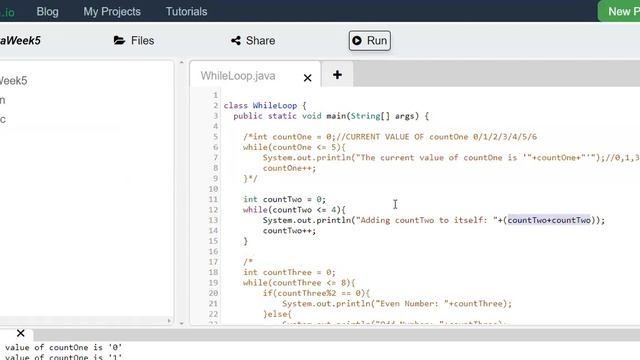Image resolution: width=640 pixels, height=360 pixels.
Task: Open the Files panel
Action: point(134,41)
